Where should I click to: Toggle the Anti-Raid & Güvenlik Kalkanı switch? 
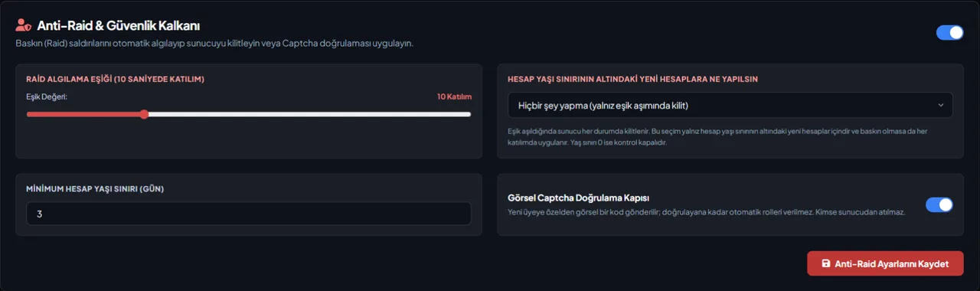tap(949, 32)
